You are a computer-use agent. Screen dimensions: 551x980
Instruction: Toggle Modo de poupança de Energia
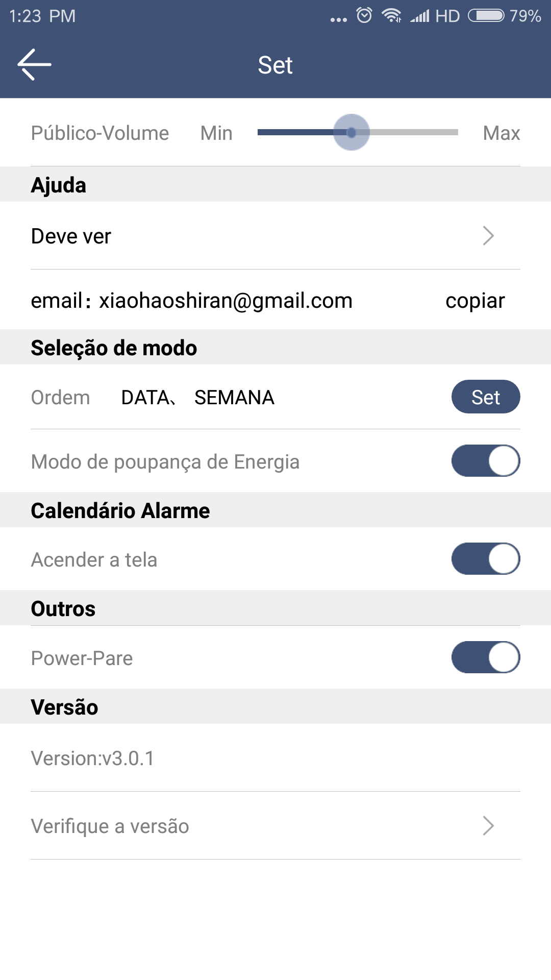(486, 461)
